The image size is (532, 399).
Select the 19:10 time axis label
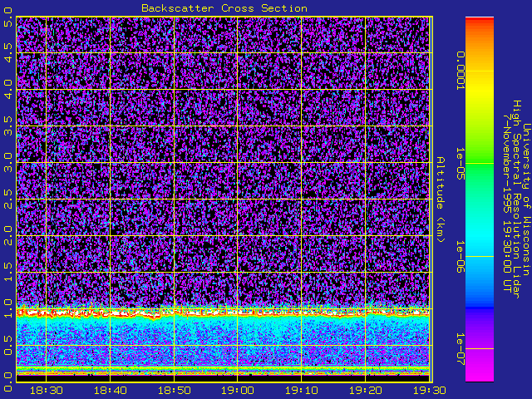(x=301, y=391)
